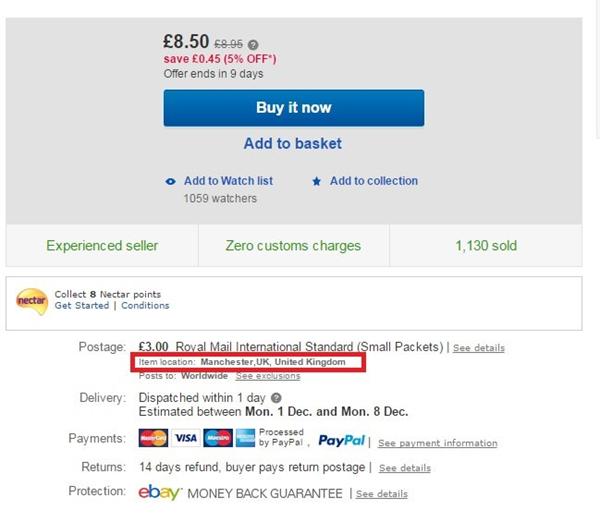This screenshot has width=600, height=522.
Task: Click the eBay logo in Protection row
Action: [x=158, y=493]
